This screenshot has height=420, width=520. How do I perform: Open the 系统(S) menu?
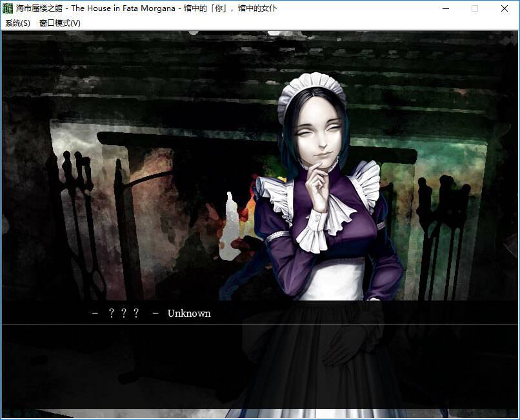17,23
